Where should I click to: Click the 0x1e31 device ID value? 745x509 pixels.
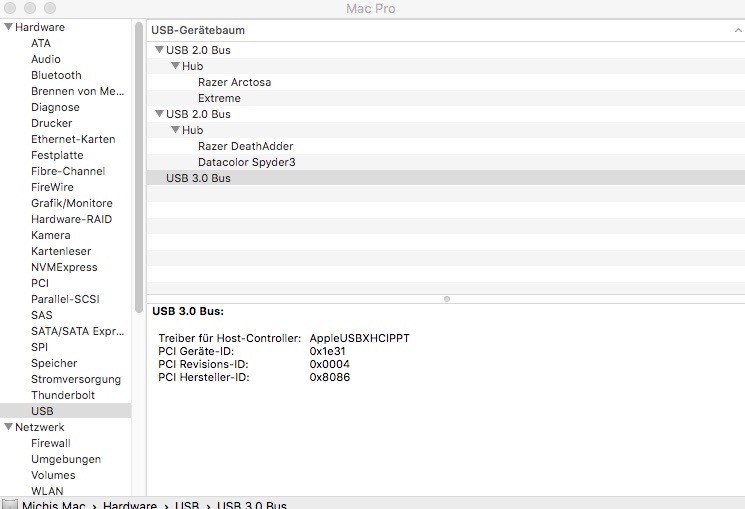(327, 351)
